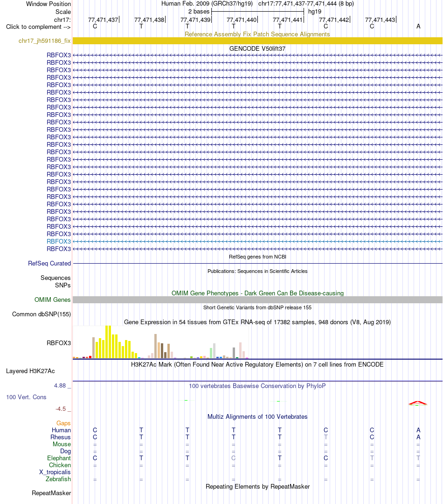Open the 'H3K27Ac Mark' ENCODE track title
443x504 pixels.
[x=257, y=365]
